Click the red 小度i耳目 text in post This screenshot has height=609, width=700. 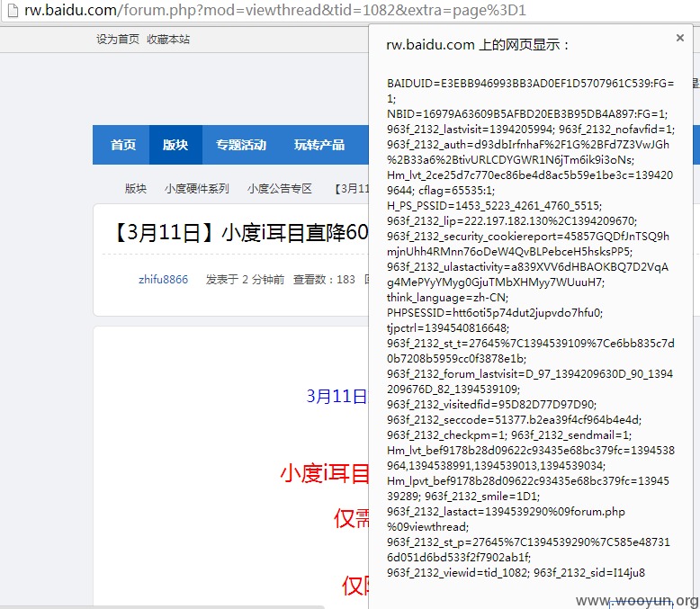(x=325, y=473)
